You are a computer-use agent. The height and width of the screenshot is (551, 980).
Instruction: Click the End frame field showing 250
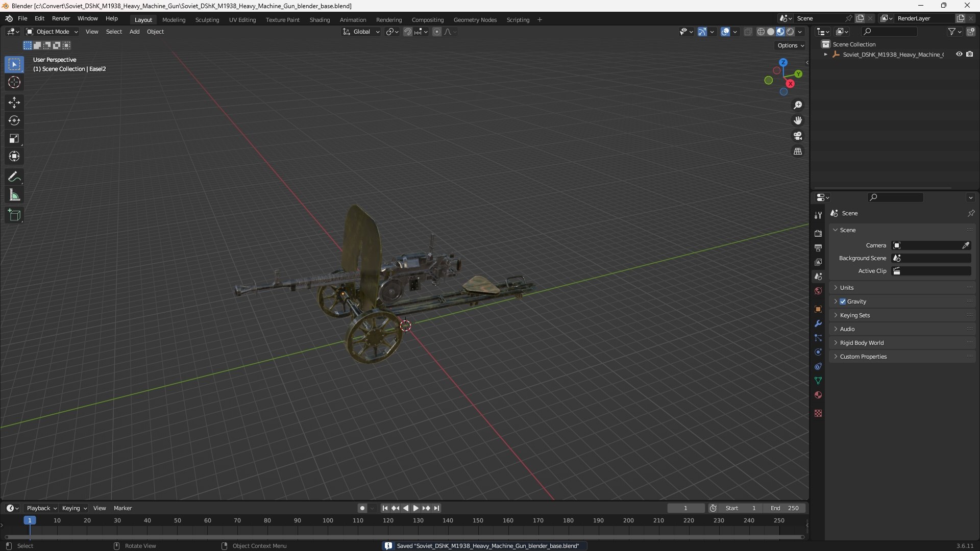coord(785,508)
